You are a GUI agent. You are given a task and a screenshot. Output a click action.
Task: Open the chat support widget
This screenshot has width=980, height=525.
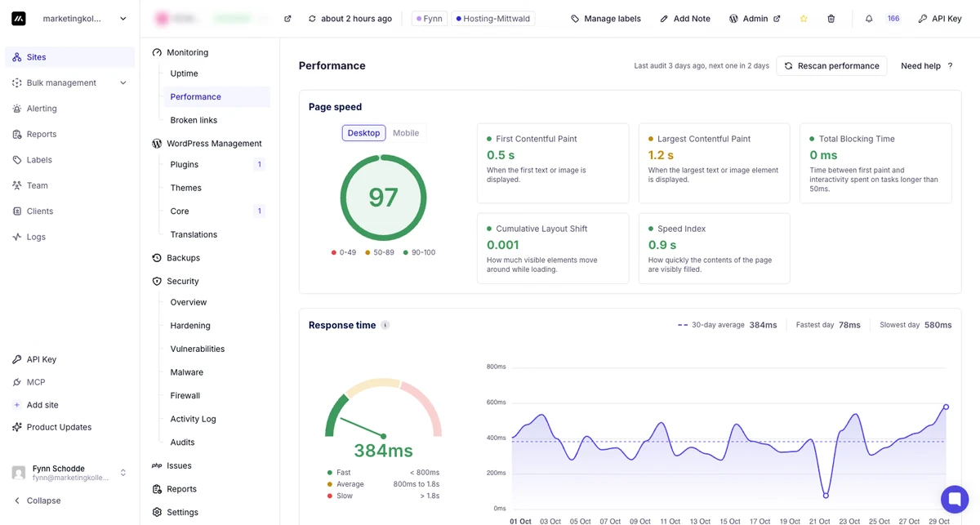coord(954,499)
